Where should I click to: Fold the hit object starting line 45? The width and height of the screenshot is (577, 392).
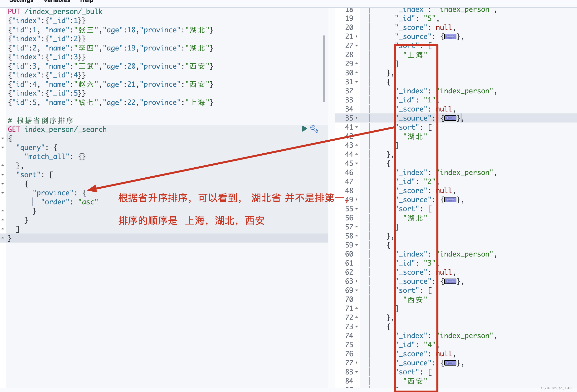(357, 163)
